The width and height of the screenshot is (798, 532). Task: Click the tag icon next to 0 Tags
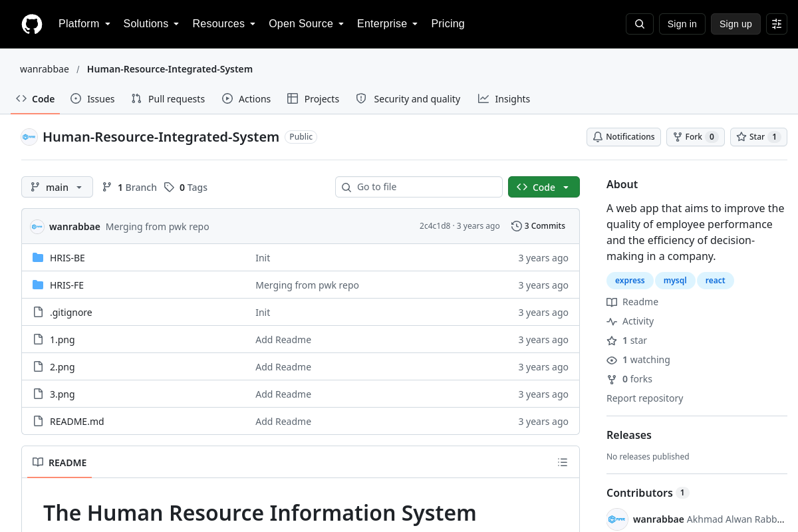click(x=170, y=188)
